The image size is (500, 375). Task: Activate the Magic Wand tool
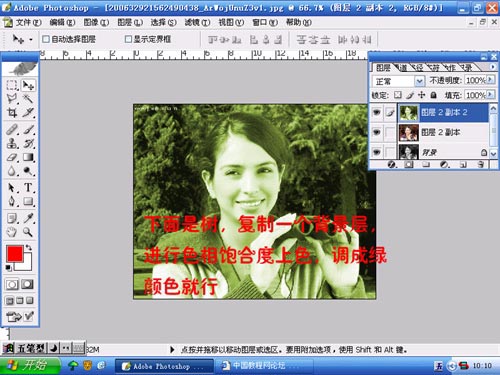pos(28,99)
